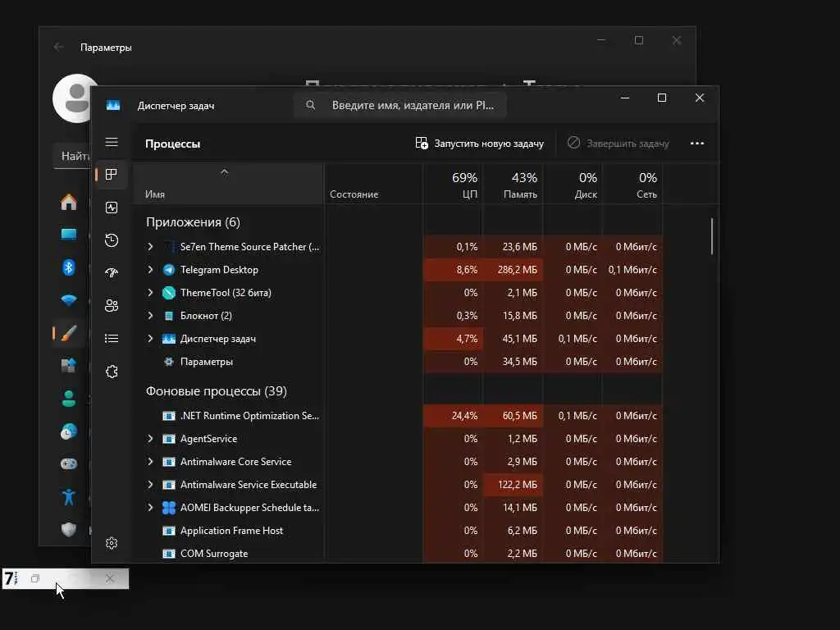Close the small 7 window at bottom-left
Screen dimensions: 840x630
(x=110, y=578)
